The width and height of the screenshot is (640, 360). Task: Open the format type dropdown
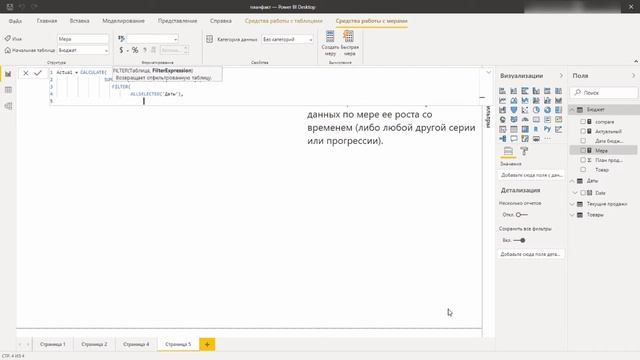point(153,39)
